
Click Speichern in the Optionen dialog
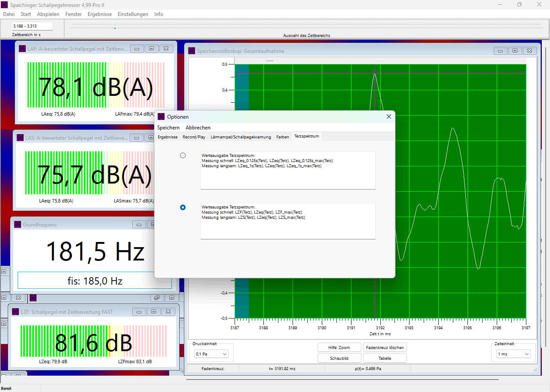pos(168,128)
